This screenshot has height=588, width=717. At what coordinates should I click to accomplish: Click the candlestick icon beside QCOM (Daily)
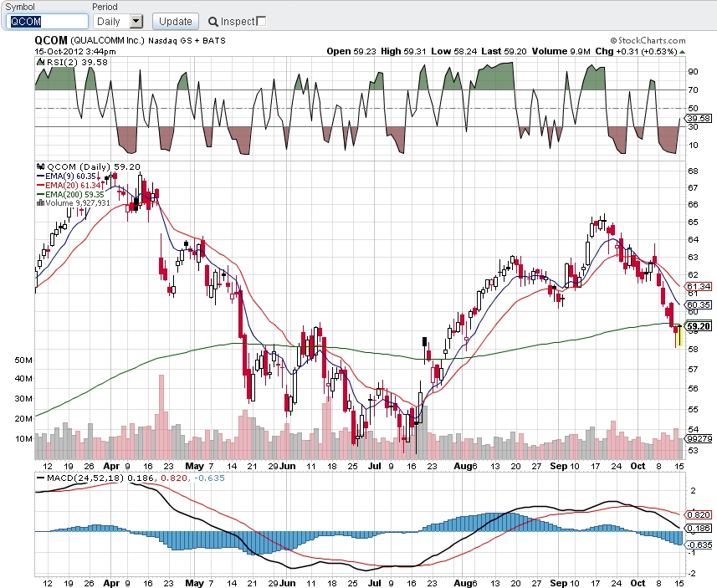coord(40,166)
